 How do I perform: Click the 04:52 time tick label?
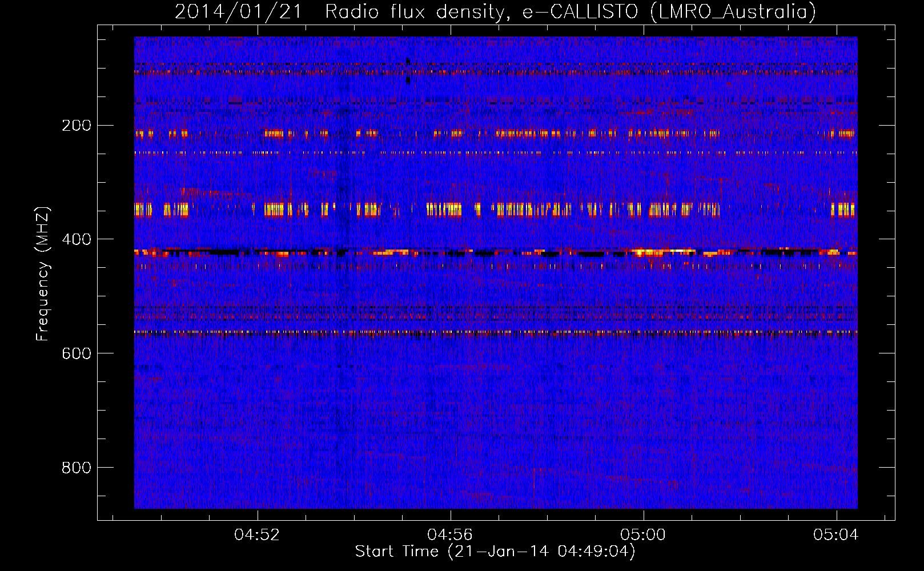[x=257, y=535]
